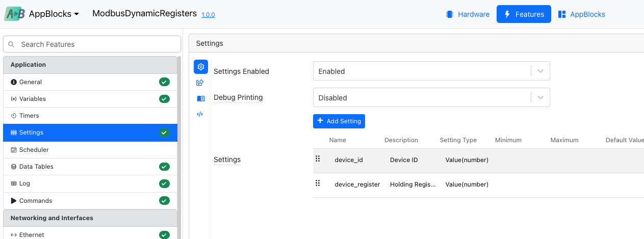644x239 pixels.
Task: Click green check next to Data Tables
Action: click(164, 167)
